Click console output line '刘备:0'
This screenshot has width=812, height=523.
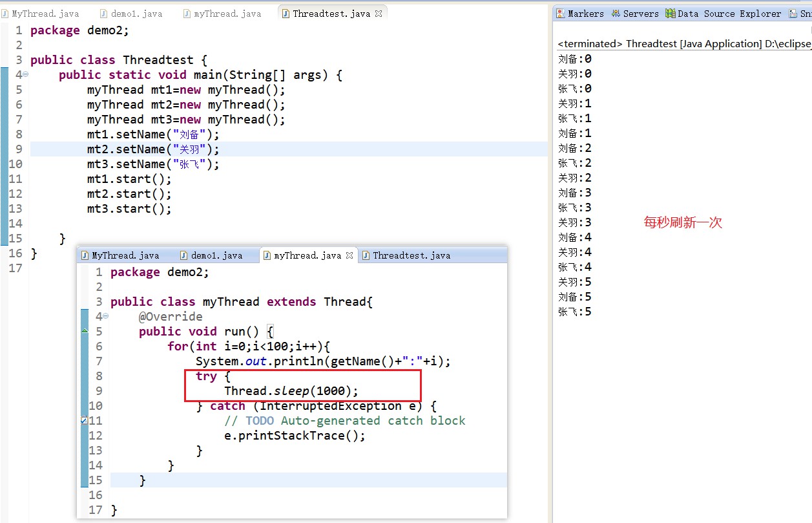click(575, 59)
